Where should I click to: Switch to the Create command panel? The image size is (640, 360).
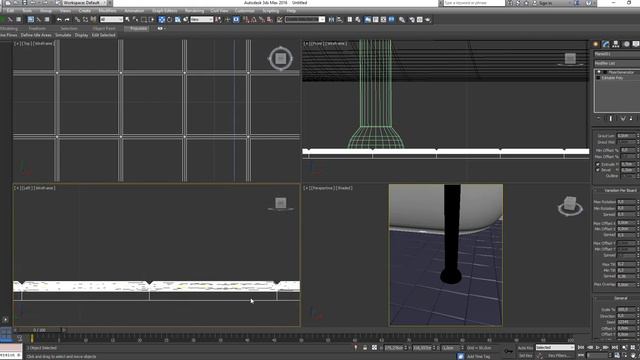(x=596, y=44)
